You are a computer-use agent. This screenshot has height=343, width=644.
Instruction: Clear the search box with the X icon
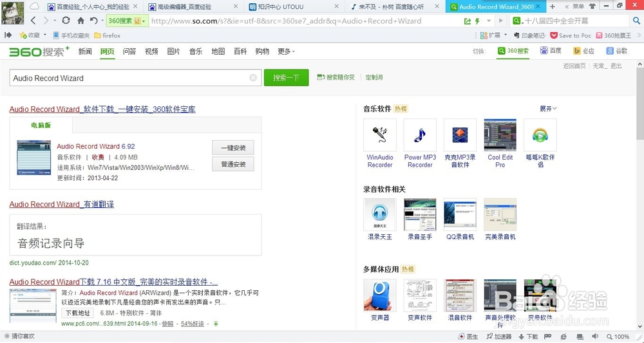[253, 78]
